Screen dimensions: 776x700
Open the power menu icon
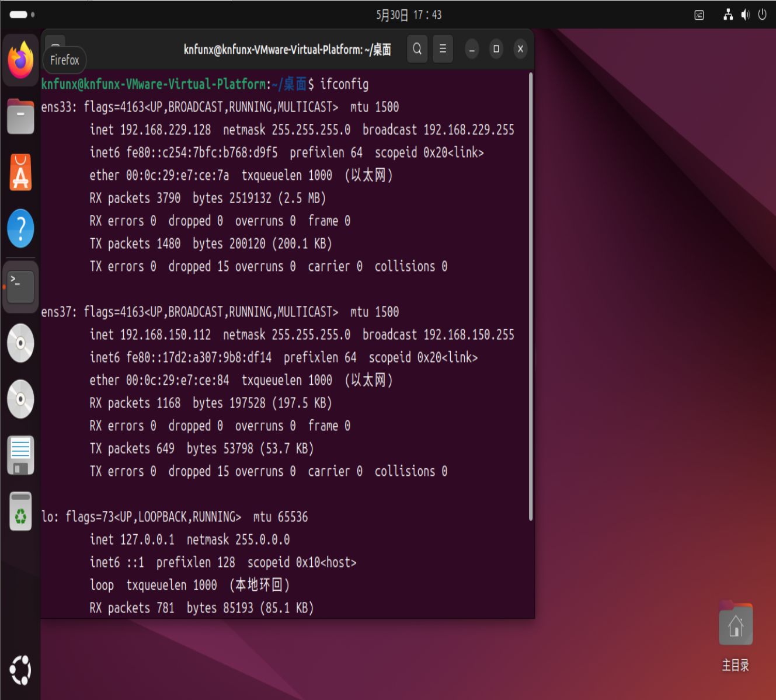[x=762, y=15]
